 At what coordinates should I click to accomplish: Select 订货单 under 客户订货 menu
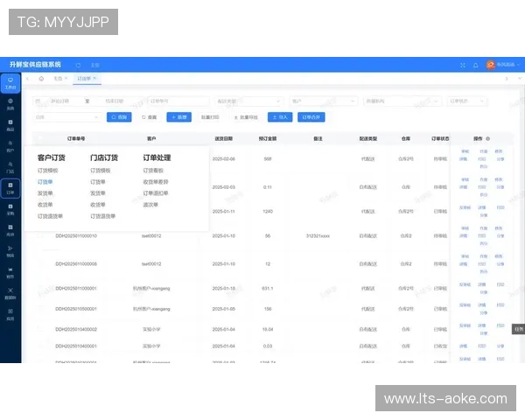(x=45, y=182)
